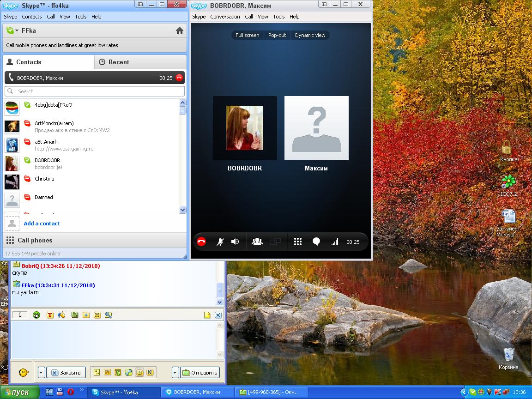Screen dimensions: 532x399
Task: Toggle the speaker volume icon in call bar
Action: (235, 242)
